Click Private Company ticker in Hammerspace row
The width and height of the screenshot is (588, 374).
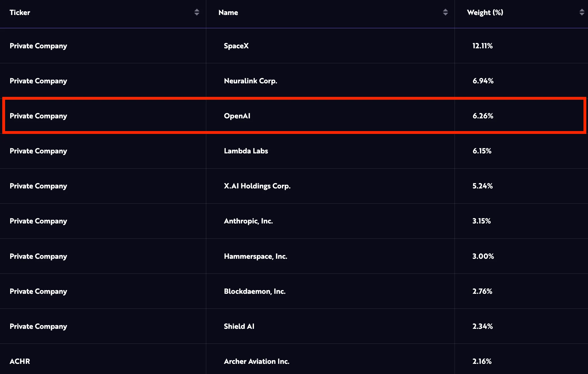pyautogui.click(x=38, y=256)
